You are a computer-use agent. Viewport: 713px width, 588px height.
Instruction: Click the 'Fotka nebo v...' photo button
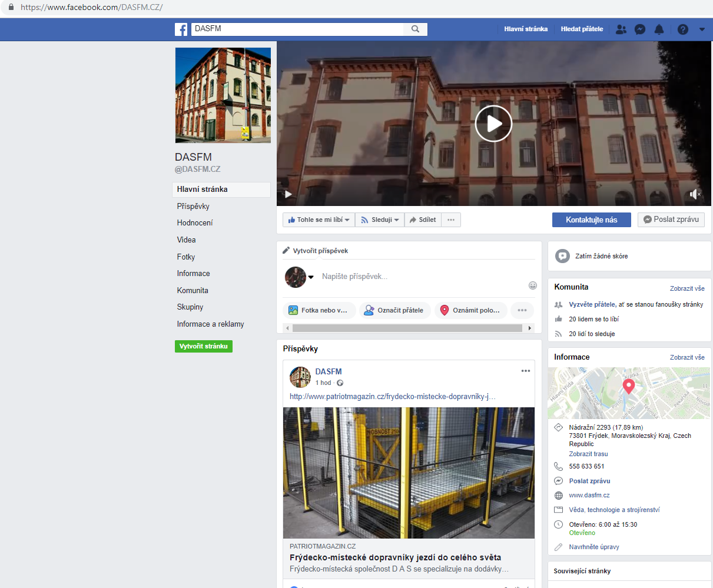(318, 310)
